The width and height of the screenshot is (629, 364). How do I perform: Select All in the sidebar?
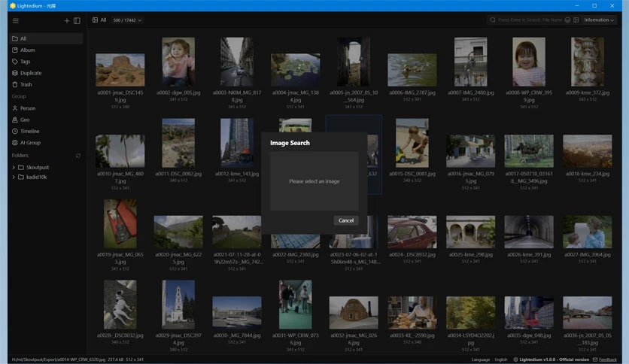click(46, 38)
